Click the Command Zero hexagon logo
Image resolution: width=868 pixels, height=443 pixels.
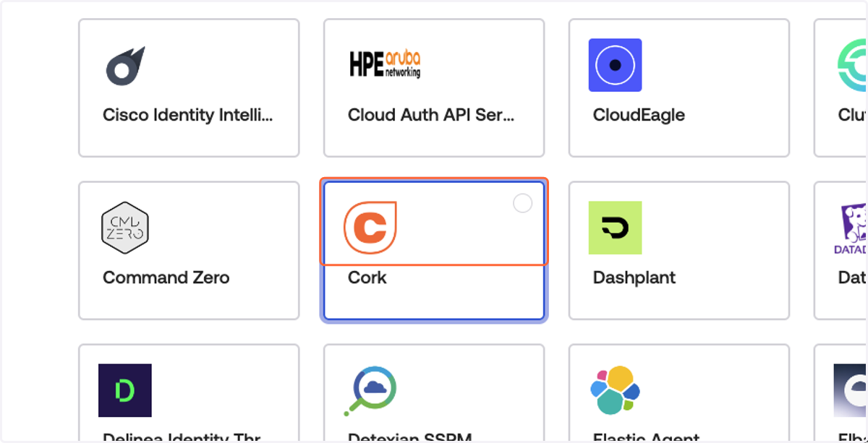click(x=124, y=228)
